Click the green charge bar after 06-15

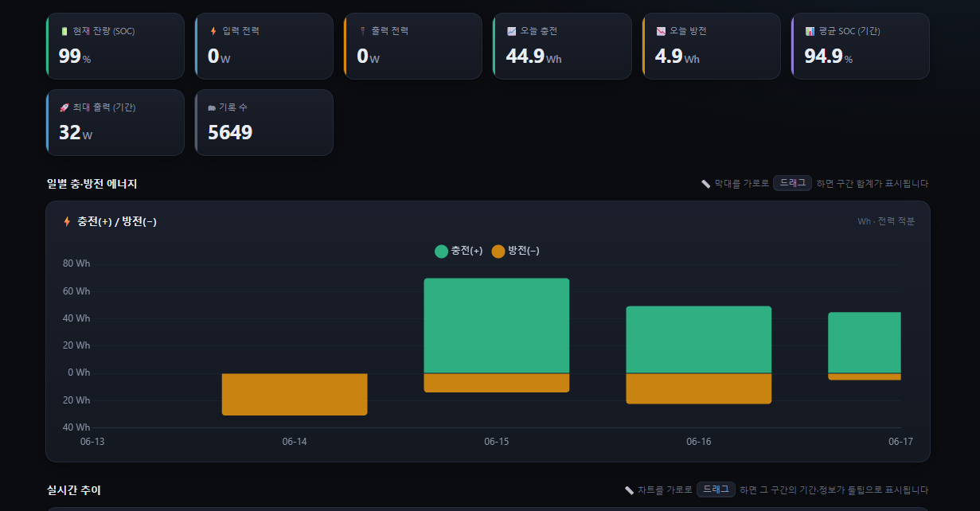pyautogui.click(x=699, y=340)
